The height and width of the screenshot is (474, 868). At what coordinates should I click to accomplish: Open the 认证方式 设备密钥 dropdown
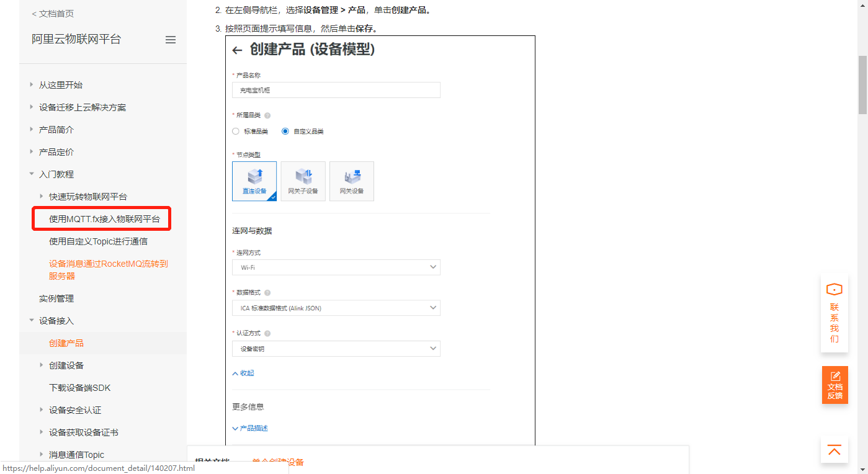[336, 349]
